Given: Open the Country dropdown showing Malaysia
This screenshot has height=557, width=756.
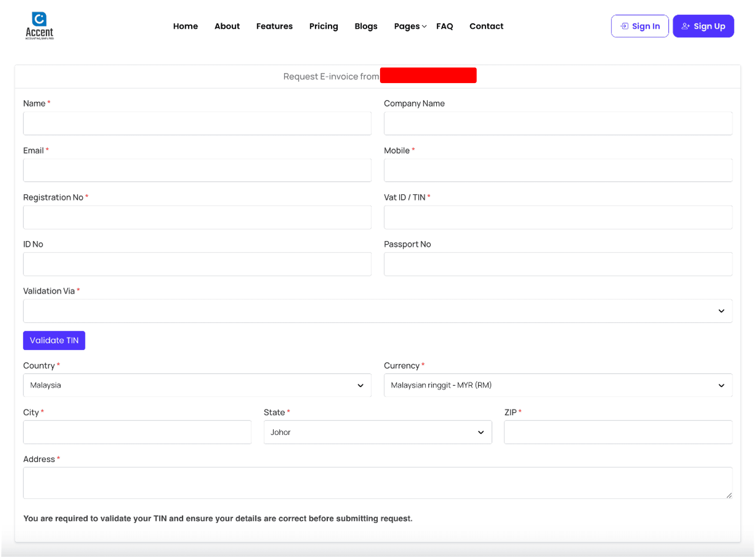Looking at the screenshot, I should (x=197, y=385).
